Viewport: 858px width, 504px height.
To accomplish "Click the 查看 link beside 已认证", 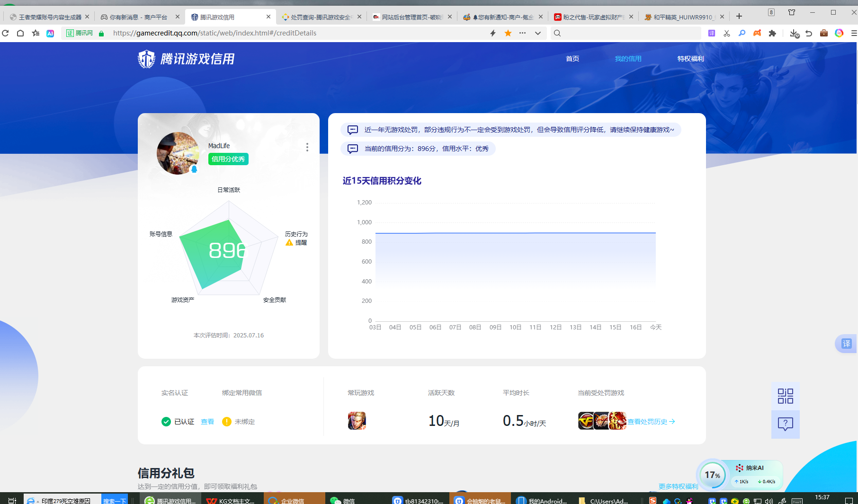I will (x=207, y=422).
